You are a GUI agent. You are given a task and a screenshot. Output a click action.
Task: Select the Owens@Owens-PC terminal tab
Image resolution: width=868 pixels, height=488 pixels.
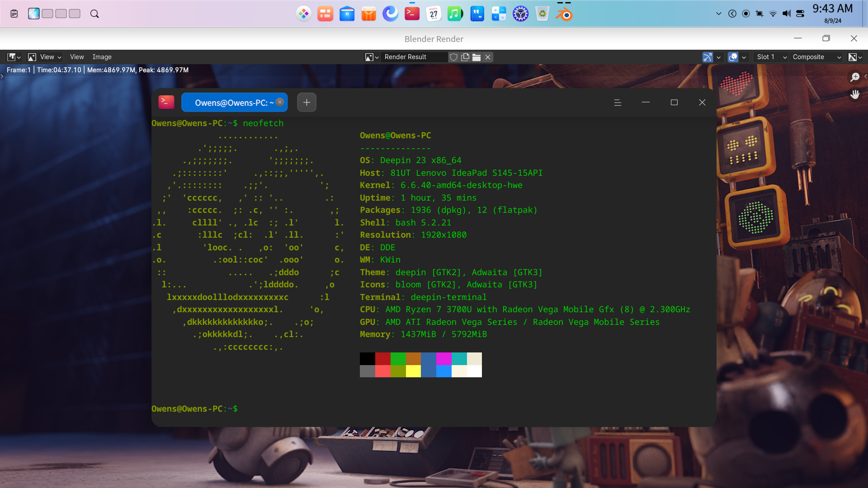pos(234,103)
